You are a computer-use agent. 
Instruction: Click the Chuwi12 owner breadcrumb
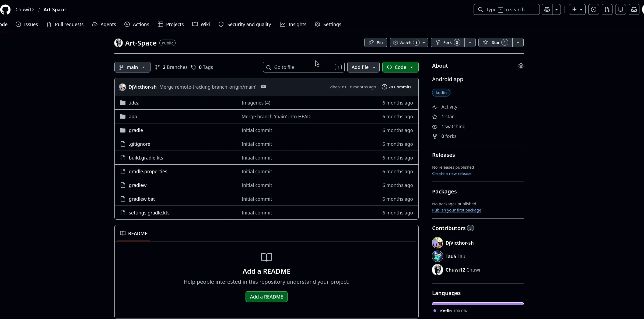point(25,9)
